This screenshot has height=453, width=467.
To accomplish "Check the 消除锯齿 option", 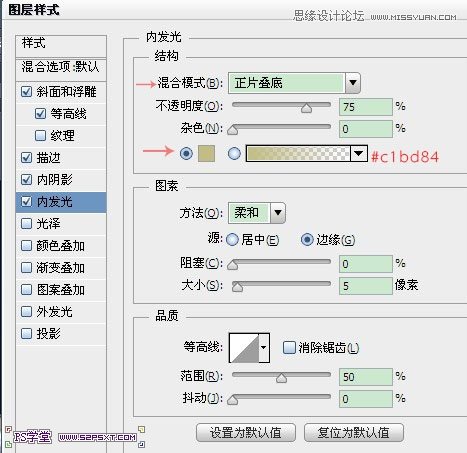I will click(x=289, y=347).
